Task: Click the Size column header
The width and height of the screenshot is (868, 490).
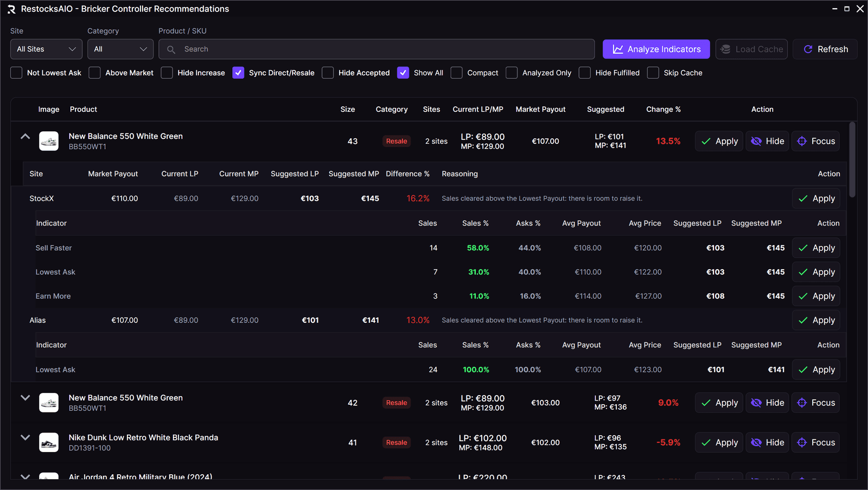Action: click(x=348, y=110)
